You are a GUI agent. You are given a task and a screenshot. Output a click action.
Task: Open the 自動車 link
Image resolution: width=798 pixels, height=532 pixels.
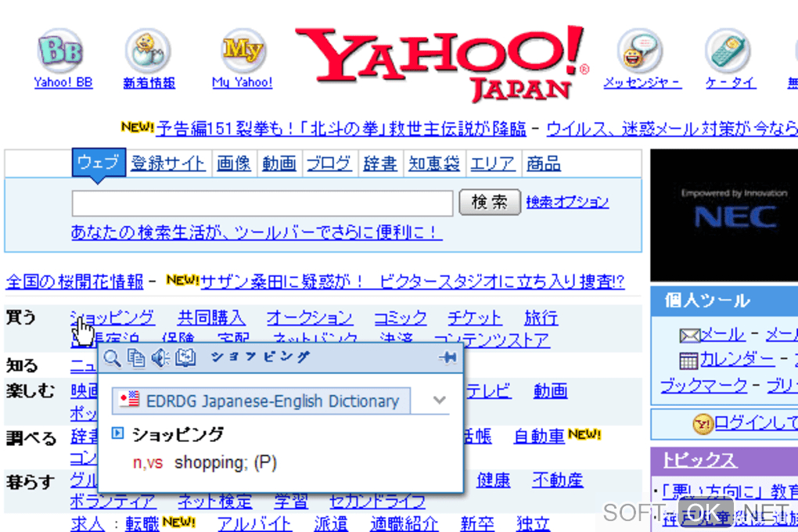(540, 437)
